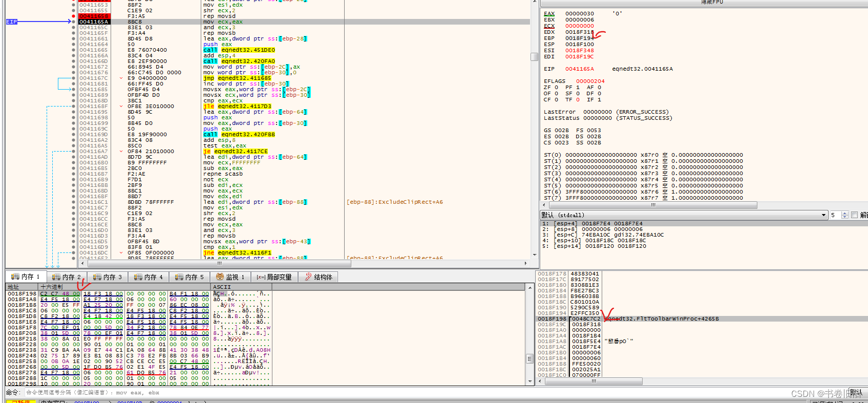Click the memory dump scroll up arrow
The height and width of the screenshot is (403, 868).
pos(530,288)
